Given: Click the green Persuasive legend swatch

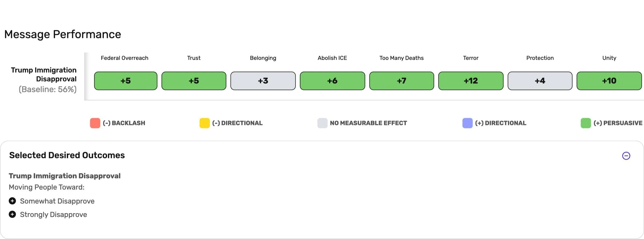Looking at the screenshot, I should click(x=586, y=123).
